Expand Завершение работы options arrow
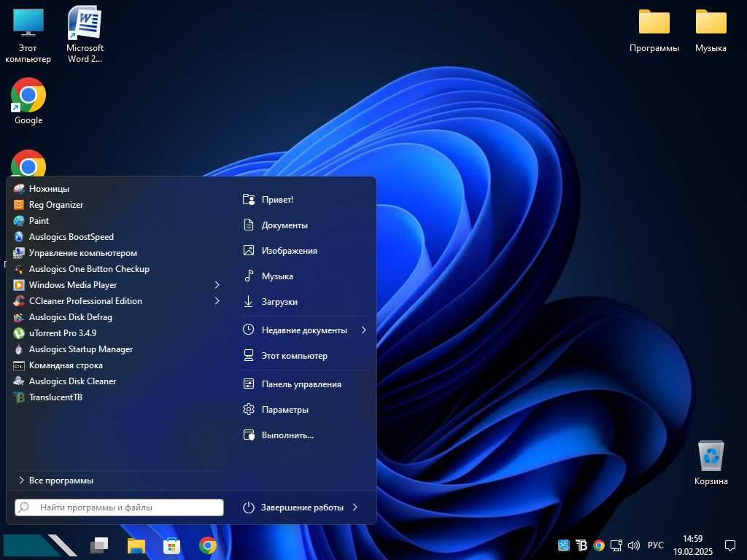 click(x=355, y=507)
